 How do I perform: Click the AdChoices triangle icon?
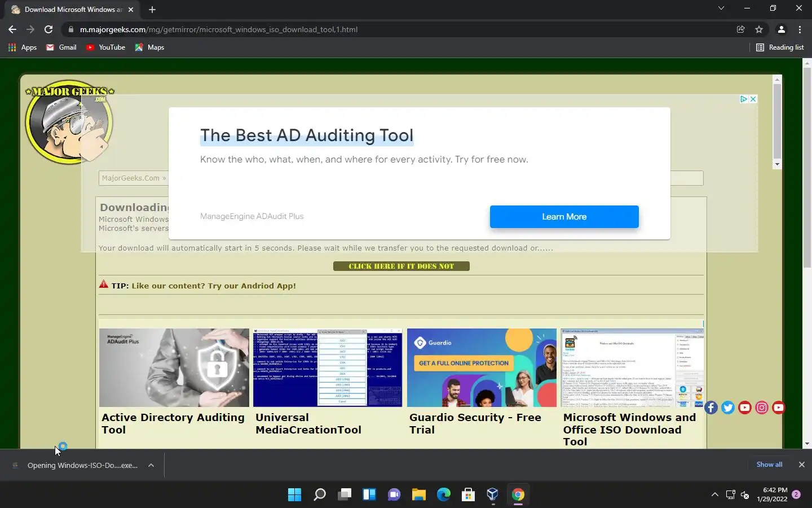point(744,99)
